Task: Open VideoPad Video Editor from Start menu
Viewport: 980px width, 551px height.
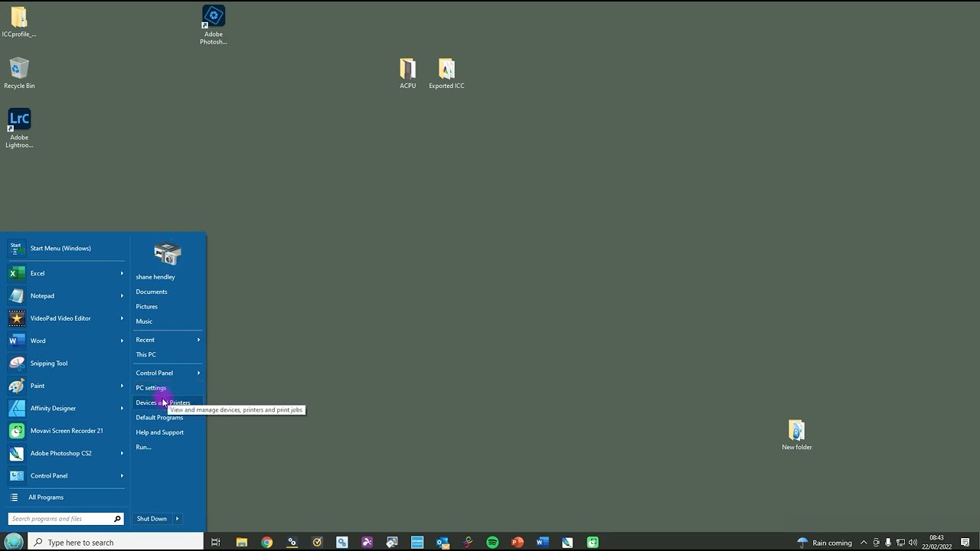Action: 65,318
